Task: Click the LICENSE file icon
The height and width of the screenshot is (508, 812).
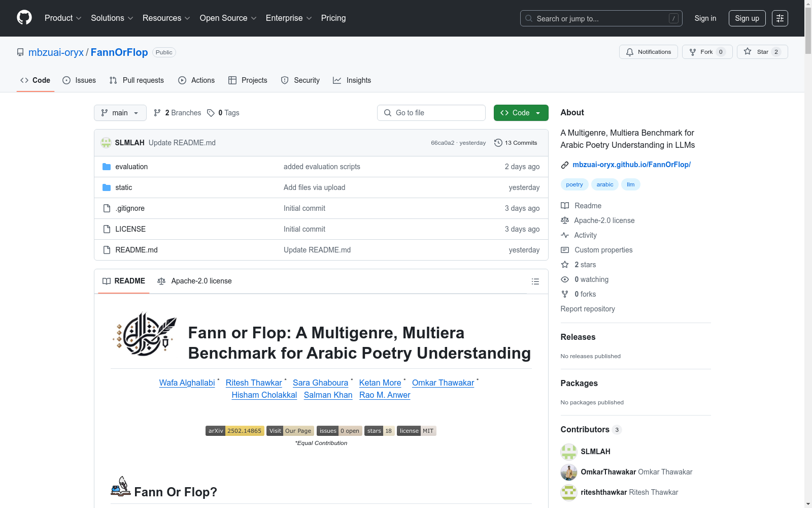Action: tap(107, 229)
